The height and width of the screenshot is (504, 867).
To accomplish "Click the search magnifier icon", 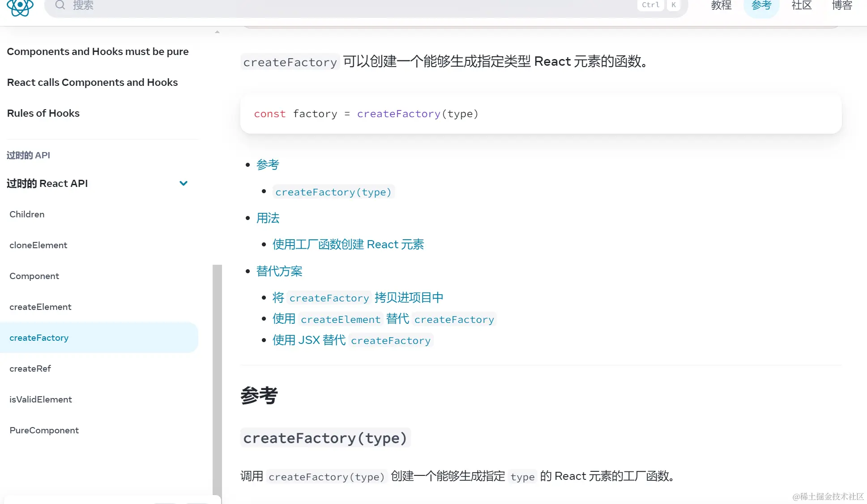I will [x=60, y=5].
